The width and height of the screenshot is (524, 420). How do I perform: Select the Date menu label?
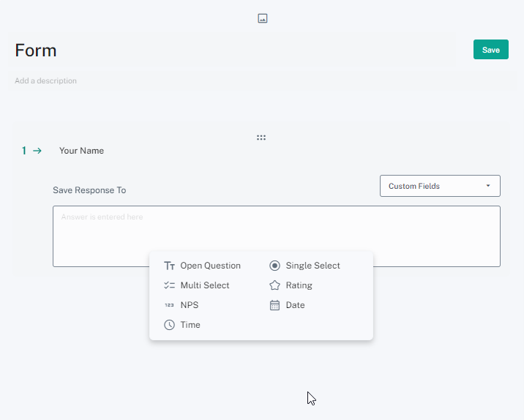coord(295,305)
